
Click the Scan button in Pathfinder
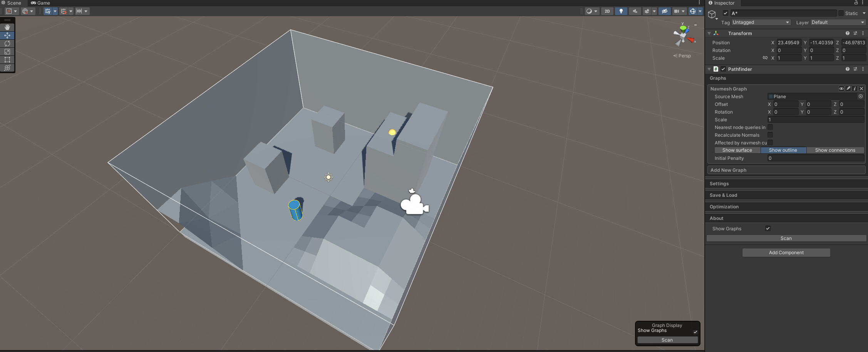coord(786,238)
